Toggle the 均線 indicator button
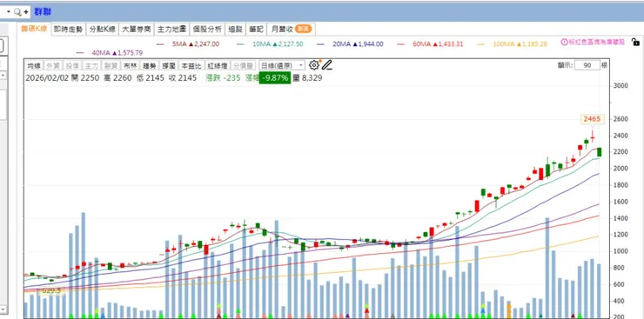Screen dimensions: 644x319 (34, 65)
